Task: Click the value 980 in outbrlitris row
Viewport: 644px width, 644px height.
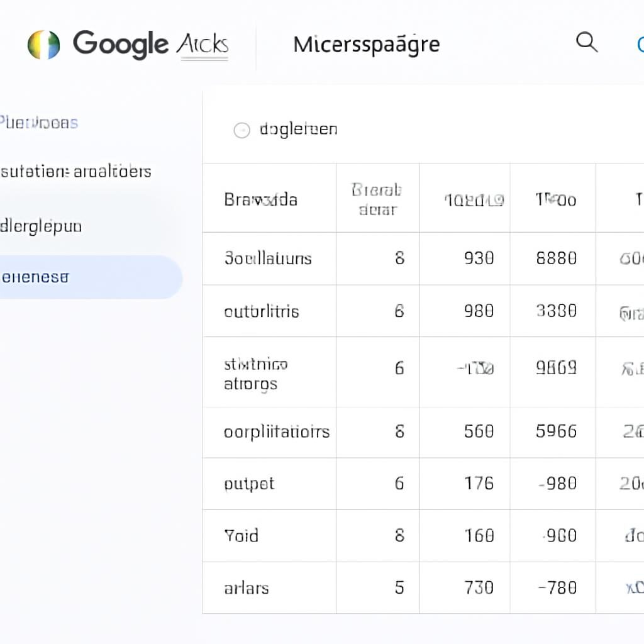Action: pyautogui.click(x=479, y=311)
